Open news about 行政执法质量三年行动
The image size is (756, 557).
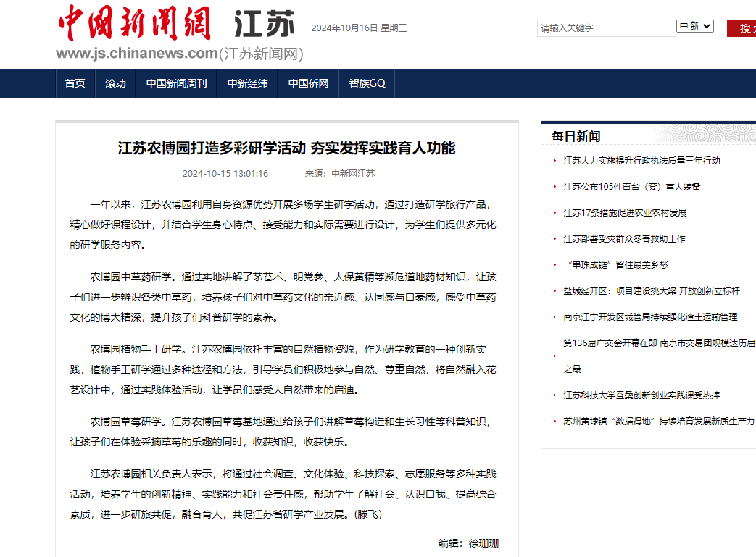pos(641,161)
